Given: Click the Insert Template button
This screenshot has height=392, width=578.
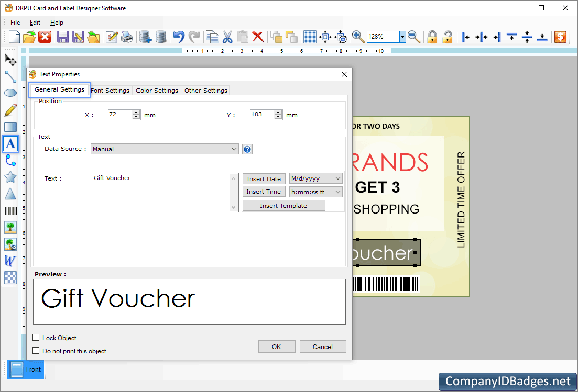Looking at the screenshot, I should 283,205.
